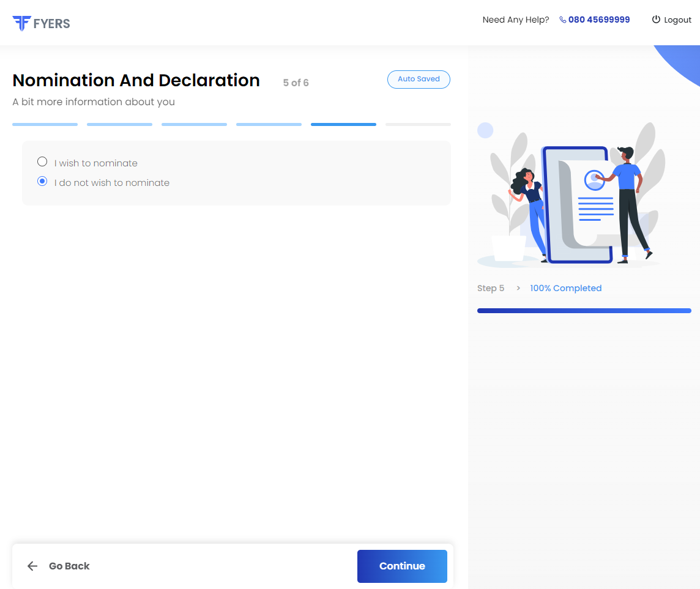
Task: Click the Go Back arrow icon
Action: pos(32,566)
